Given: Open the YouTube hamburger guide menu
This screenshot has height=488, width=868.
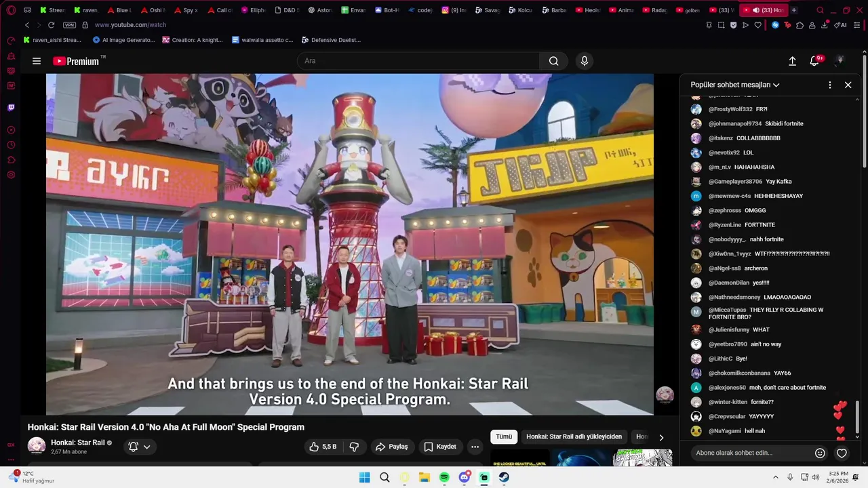Looking at the screenshot, I should [37, 61].
